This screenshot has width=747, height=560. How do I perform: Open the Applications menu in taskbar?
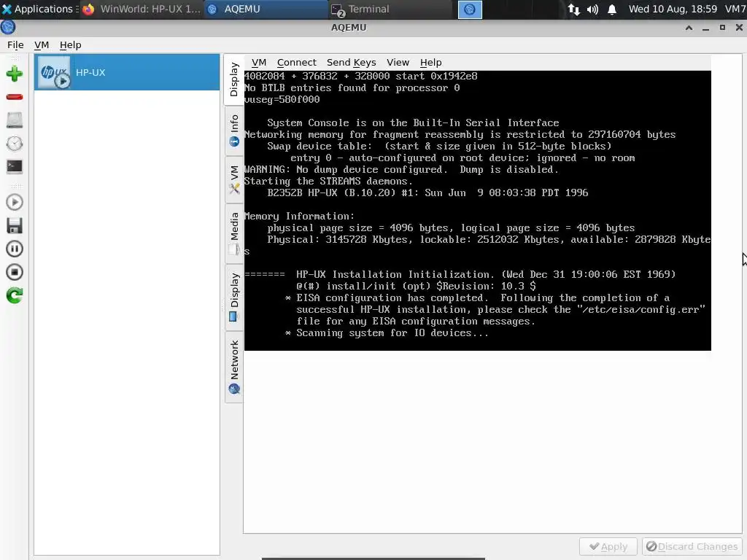click(38, 9)
